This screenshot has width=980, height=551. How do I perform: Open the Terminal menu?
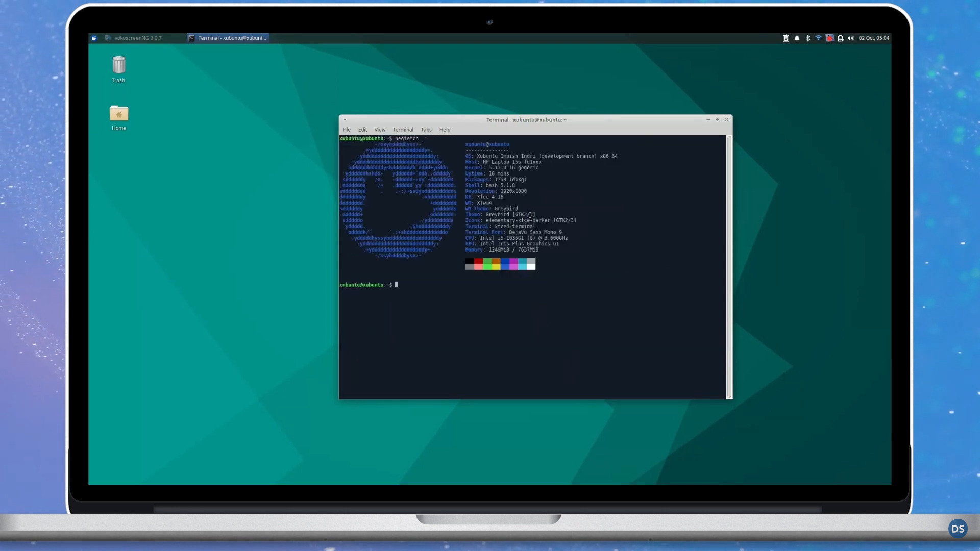[x=403, y=130]
